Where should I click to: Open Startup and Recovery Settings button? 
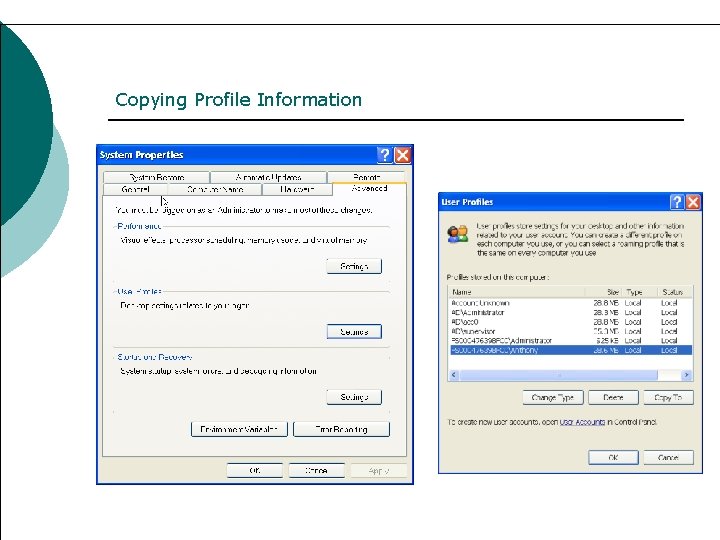(x=354, y=397)
